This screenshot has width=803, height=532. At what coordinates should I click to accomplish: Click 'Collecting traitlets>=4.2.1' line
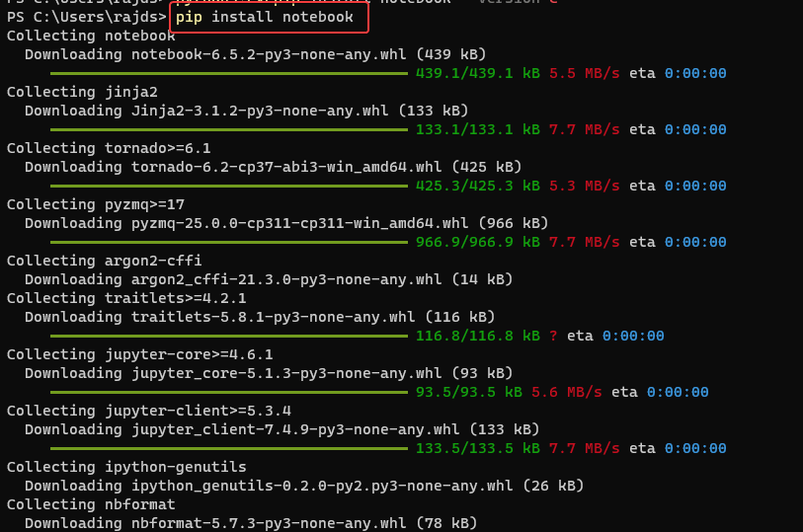pos(126,298)
